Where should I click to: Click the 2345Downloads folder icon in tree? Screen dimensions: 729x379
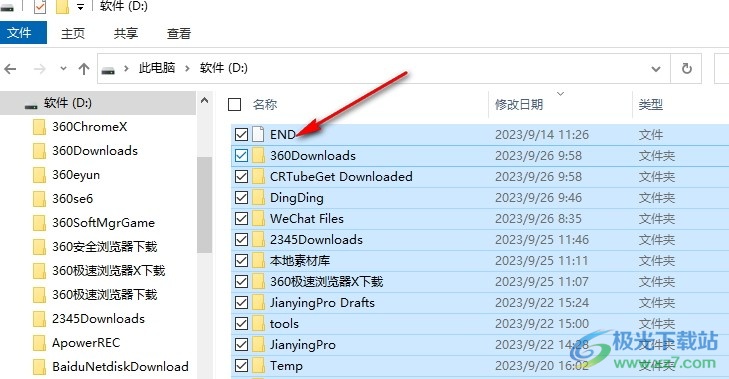(x=40, y=319)
